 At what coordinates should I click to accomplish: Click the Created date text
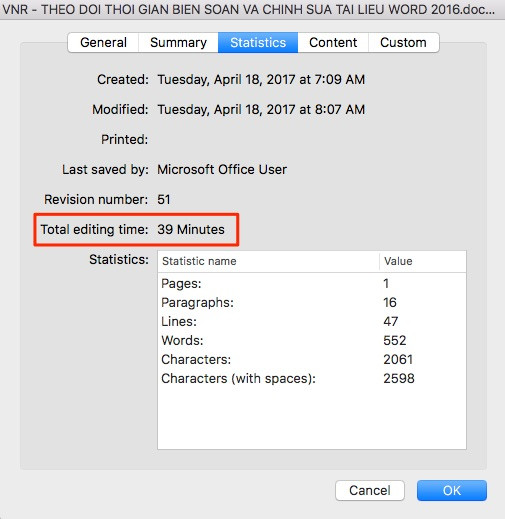coord(261,79)
